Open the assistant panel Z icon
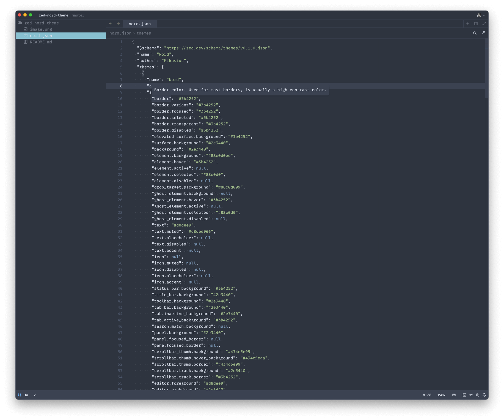 471,395
